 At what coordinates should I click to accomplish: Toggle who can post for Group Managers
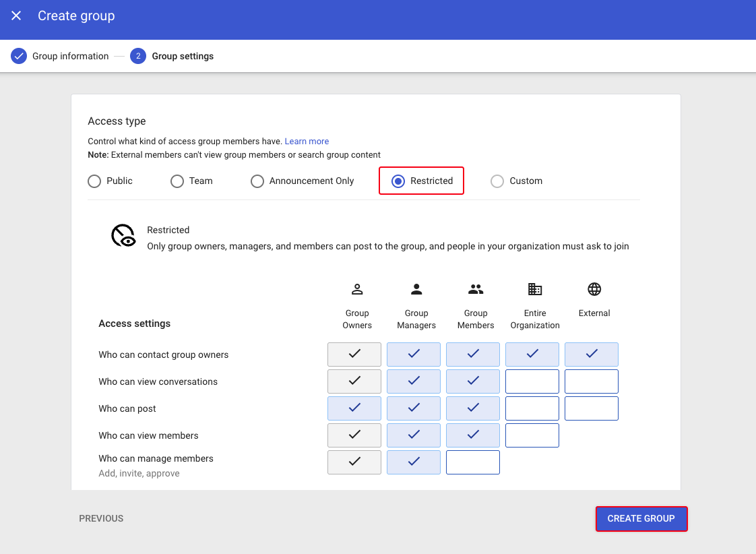tap(414, 408)
